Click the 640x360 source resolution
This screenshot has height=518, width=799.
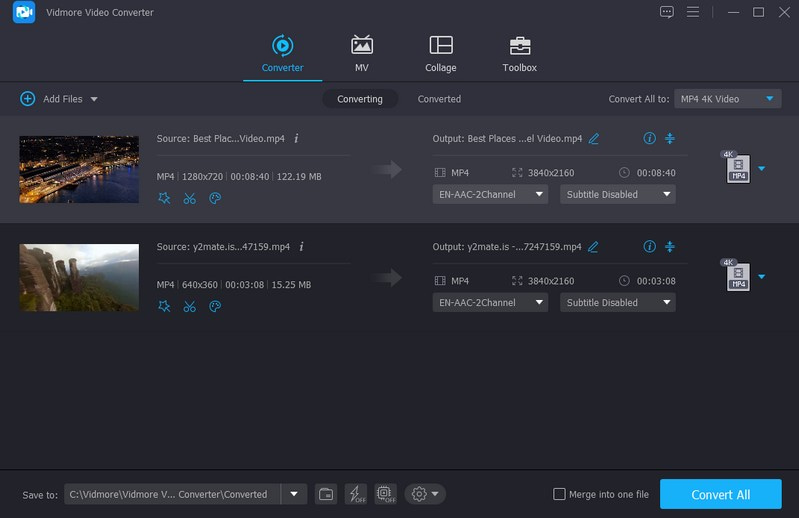point(200,285)
